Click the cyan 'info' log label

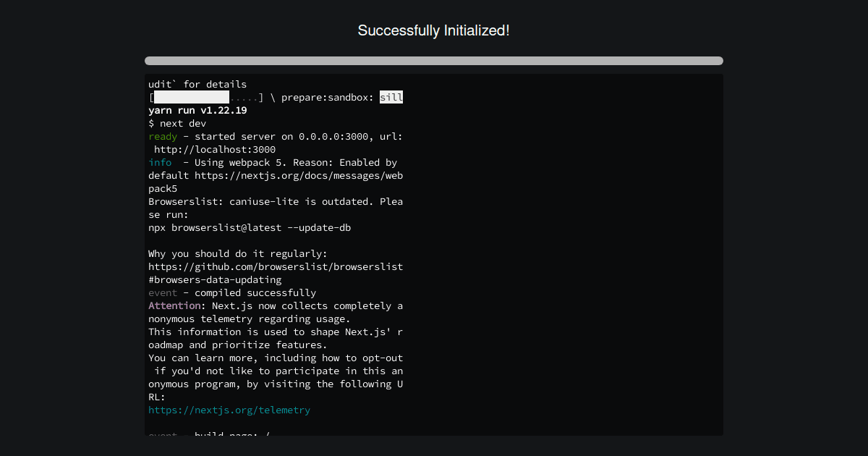pos(160,162)
